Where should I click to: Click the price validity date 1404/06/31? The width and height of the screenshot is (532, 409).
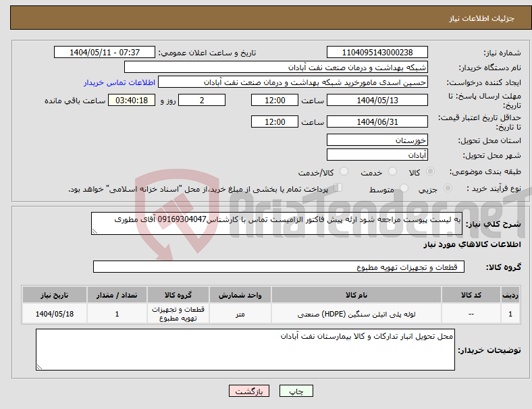[x=377, y=121]
